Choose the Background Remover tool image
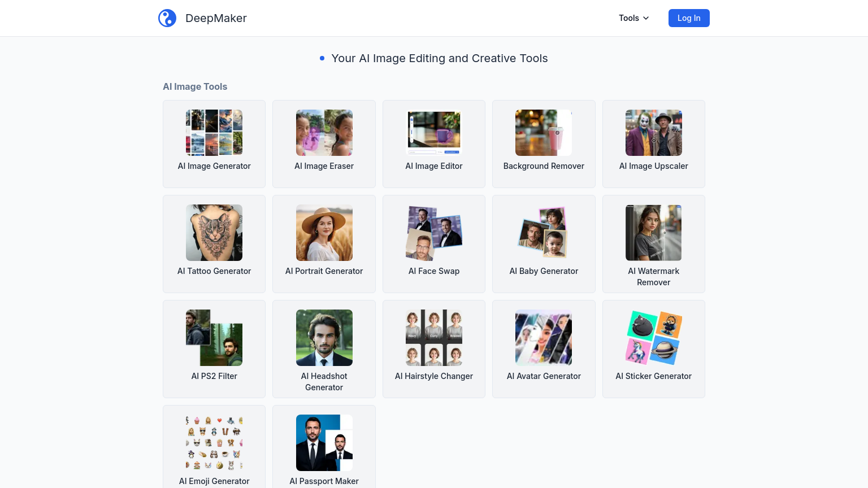The image size is (868, 488). [544, 133]
